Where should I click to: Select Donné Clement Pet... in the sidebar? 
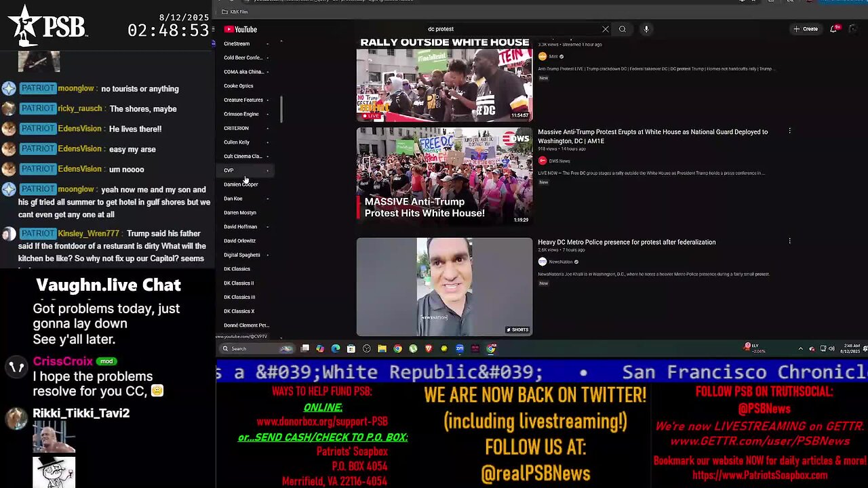pos(246,325)
